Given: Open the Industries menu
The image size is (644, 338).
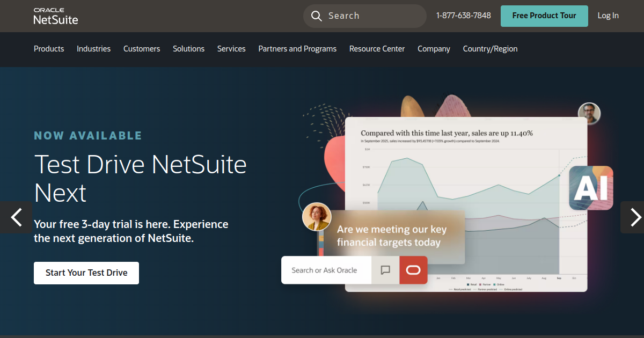Looking at the screenshot, I should [93, 49].
